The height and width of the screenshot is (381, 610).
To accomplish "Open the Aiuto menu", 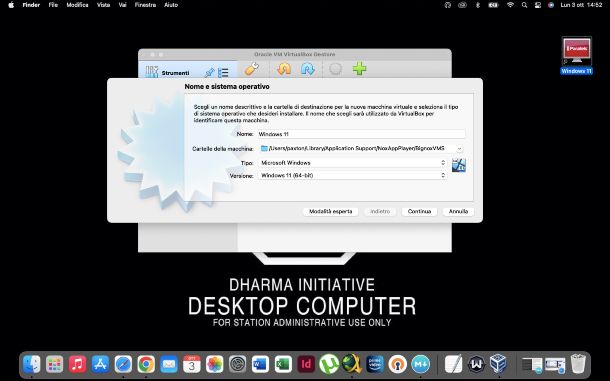I will click(171, 5).
